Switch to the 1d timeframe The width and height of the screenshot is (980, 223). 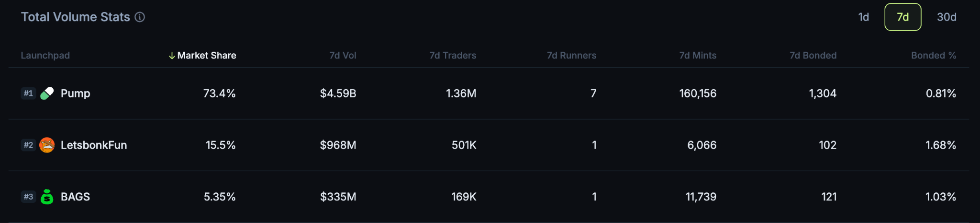point(864,17)
